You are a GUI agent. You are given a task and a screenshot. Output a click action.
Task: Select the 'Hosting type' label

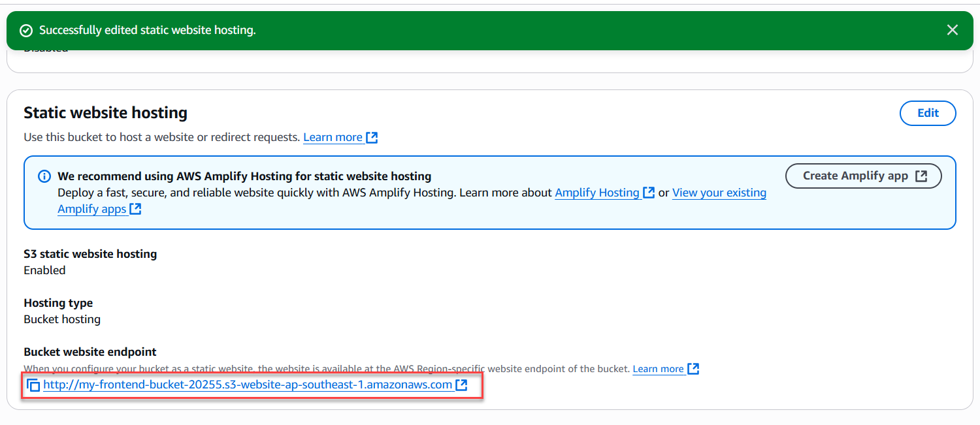pos(58,303)
